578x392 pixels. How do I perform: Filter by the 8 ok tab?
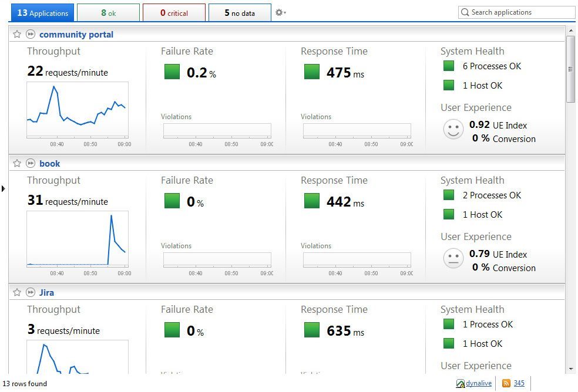108,13
